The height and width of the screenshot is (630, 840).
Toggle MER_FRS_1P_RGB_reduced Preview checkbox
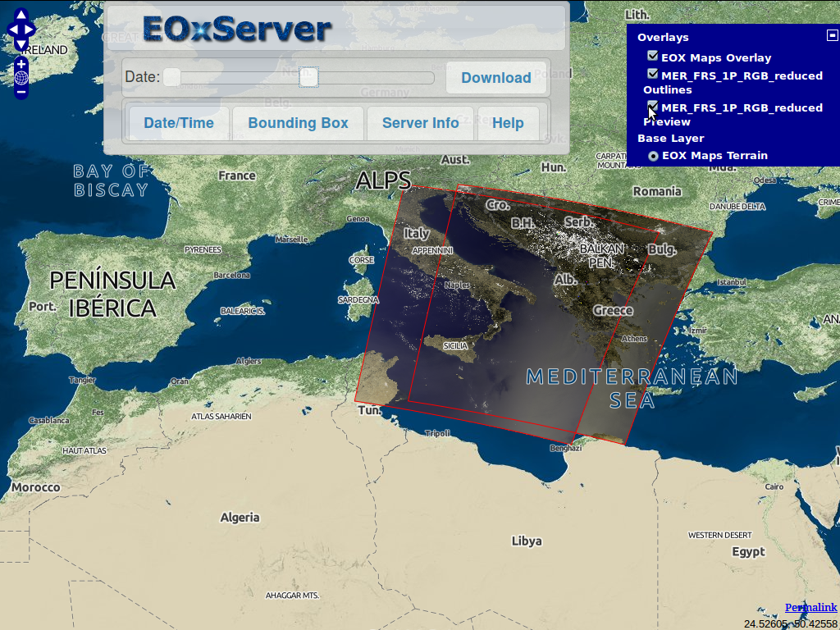click(x=652, y=106)
